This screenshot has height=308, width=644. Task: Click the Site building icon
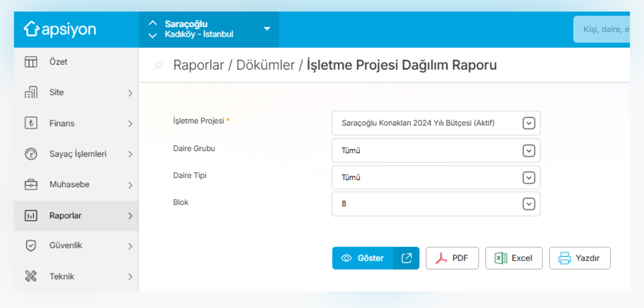pyautogui.click(x=31, y=92)
